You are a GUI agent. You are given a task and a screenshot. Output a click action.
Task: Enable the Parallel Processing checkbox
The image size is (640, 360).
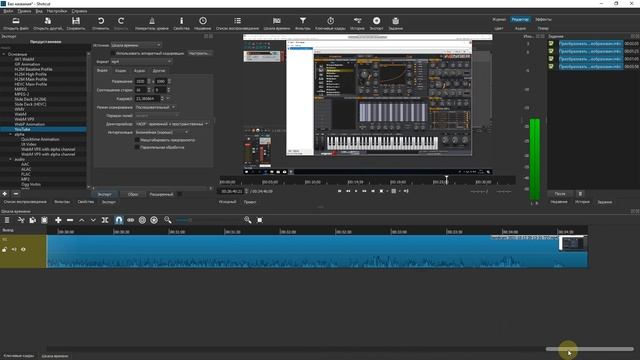tap(137, 147)
